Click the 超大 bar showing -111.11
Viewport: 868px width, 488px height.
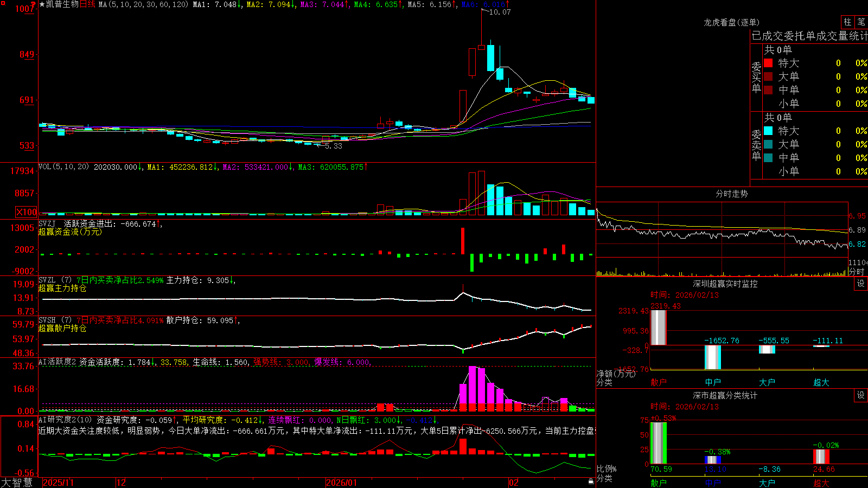[821, 346]
